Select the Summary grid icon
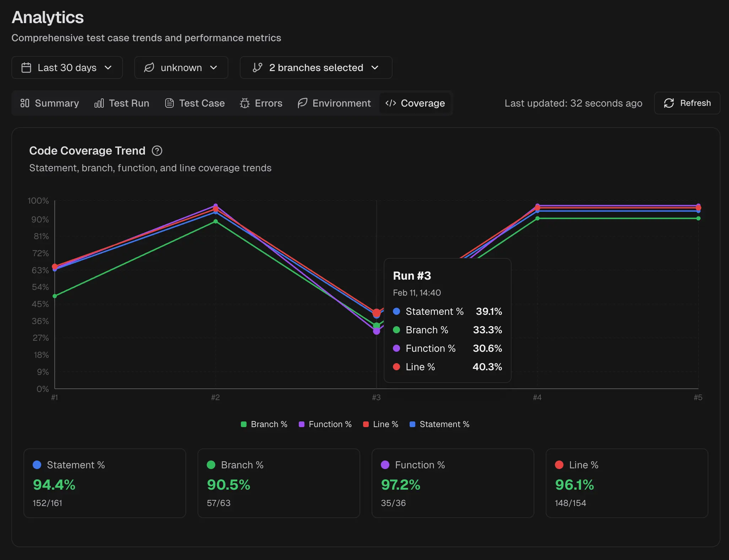Viewport: 729px width, 560px height. point(25,103)
